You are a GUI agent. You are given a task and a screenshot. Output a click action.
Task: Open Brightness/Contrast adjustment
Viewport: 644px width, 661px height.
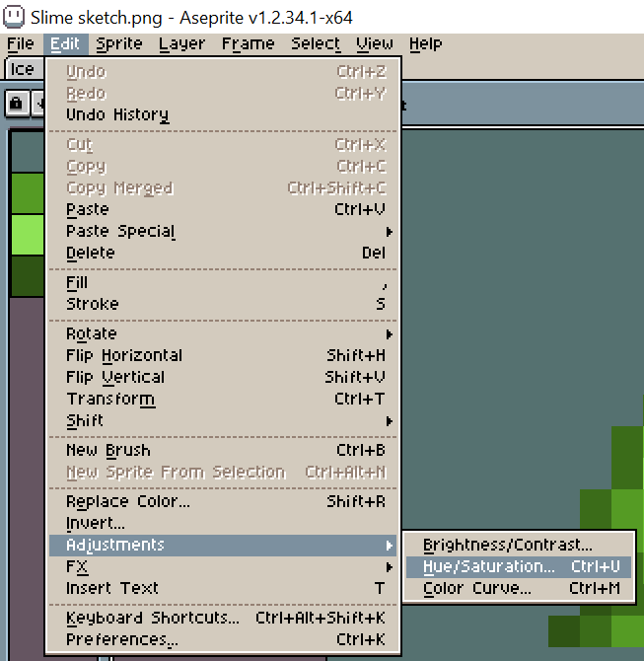(519, 545)
